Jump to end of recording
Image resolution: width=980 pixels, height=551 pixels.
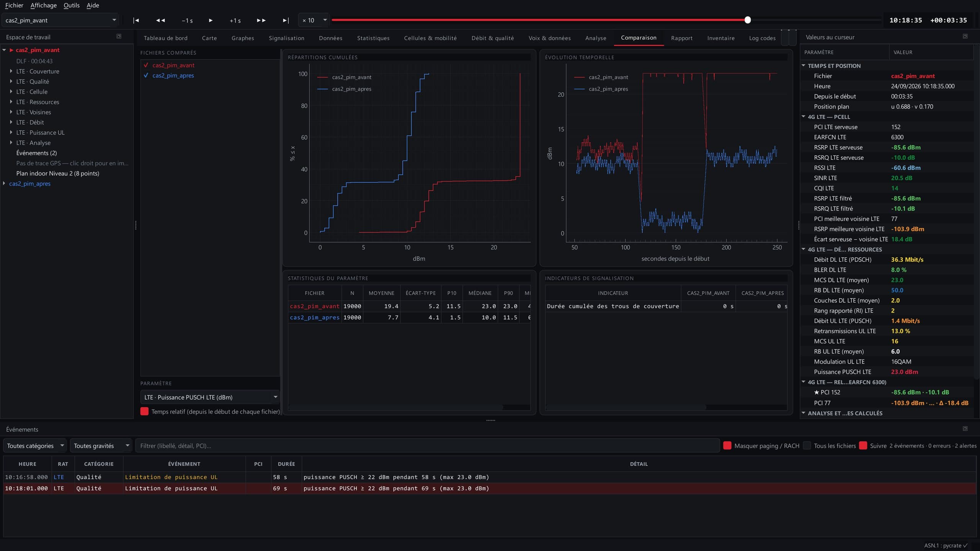click(x=286, y=20)
